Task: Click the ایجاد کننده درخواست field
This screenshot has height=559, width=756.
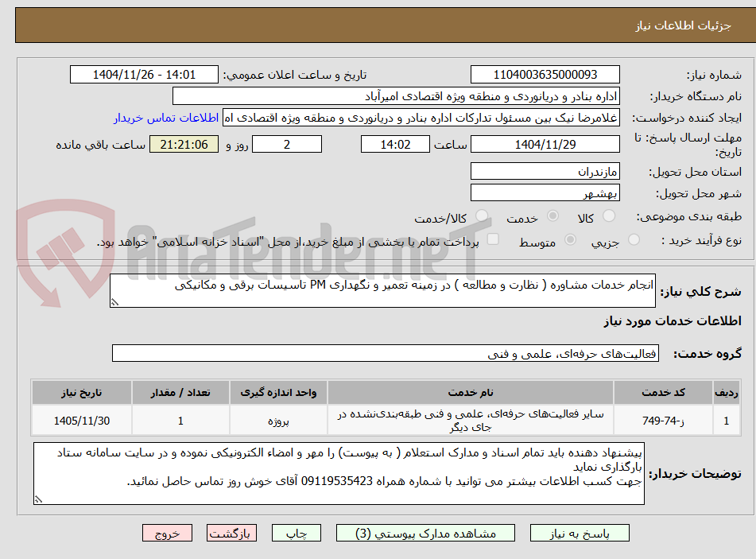Action: coord(421,118)
